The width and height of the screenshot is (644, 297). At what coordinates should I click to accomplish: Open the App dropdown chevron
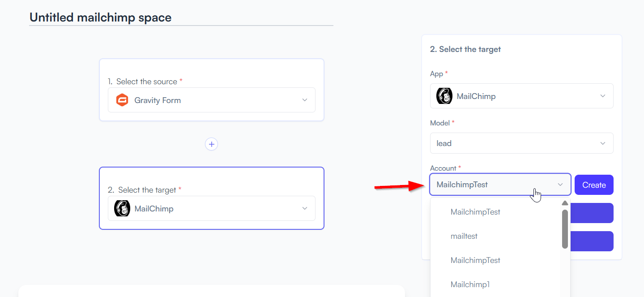click(603, 96)
